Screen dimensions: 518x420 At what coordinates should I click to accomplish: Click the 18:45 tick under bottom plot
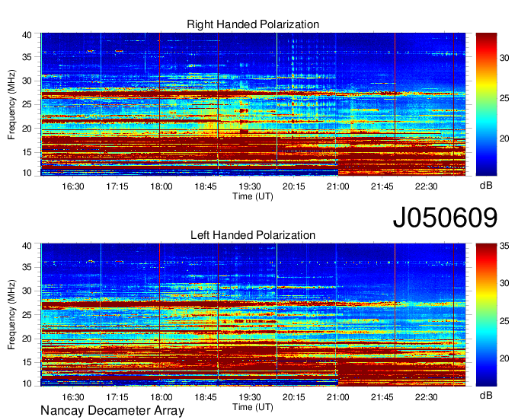click(x=206, y=397)
